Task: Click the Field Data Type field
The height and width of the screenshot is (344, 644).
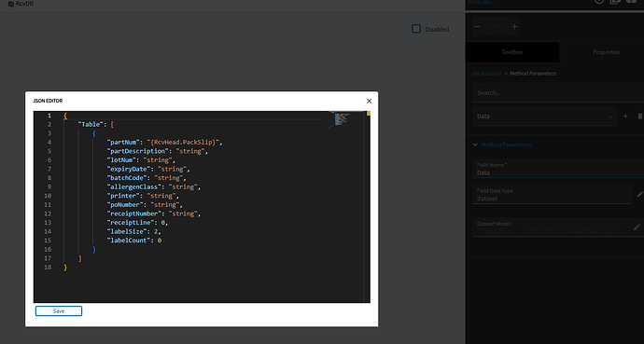Action: click(552, 195)
